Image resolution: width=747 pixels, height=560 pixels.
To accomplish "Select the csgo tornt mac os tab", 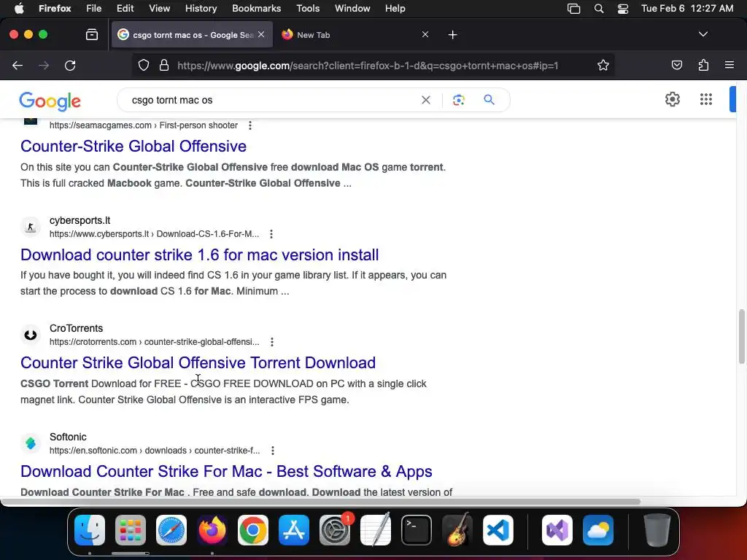I will click(x=192, y=35).
